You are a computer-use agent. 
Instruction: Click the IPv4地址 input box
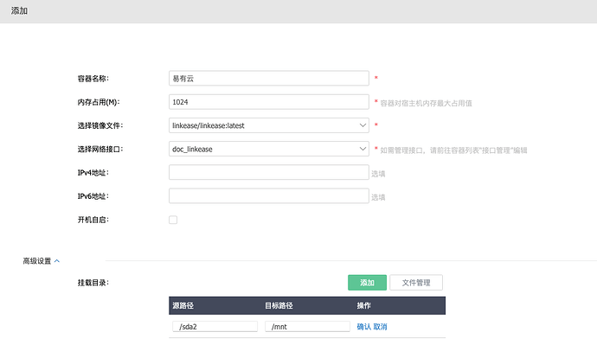[269, 173]
